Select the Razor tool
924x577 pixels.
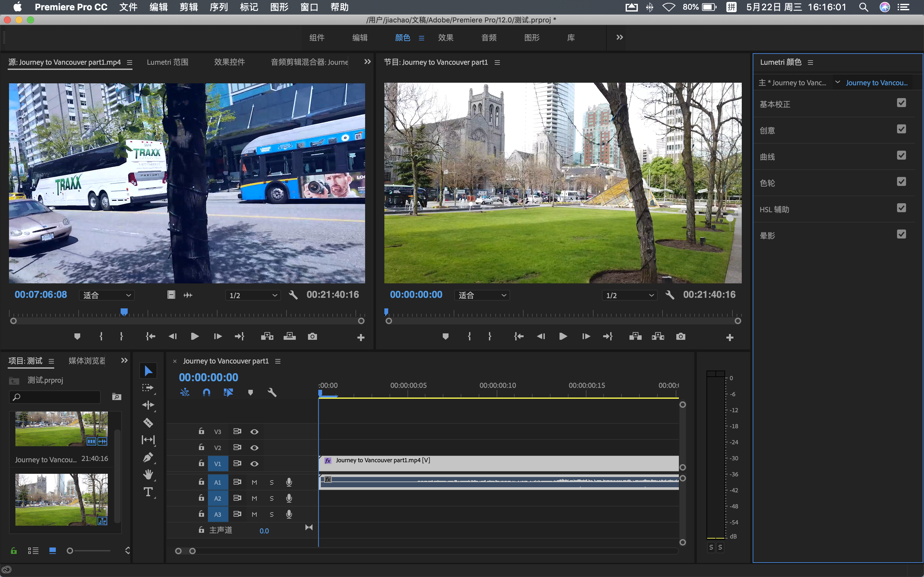tap(148, 422)
